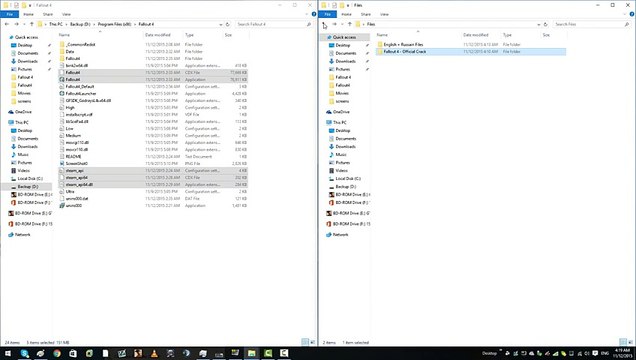Open the Windows Start menu
636x360 pixels.
(x=8, y=354)
